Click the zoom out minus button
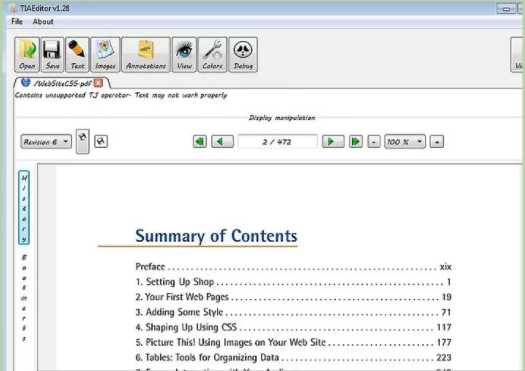Screen dimensions: 525x371 tap(374, 142)
